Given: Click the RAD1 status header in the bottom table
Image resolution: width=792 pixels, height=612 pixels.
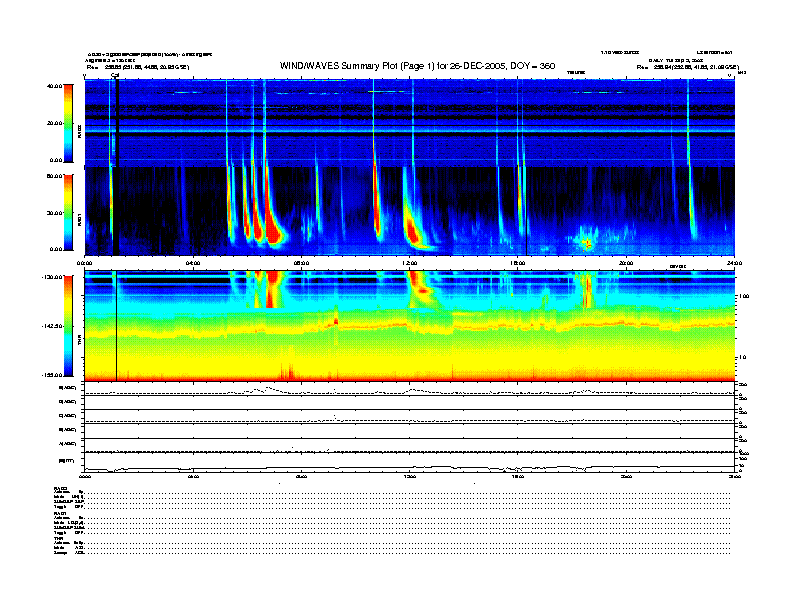Looking at the screenshot, I should (x=60, y=514).
